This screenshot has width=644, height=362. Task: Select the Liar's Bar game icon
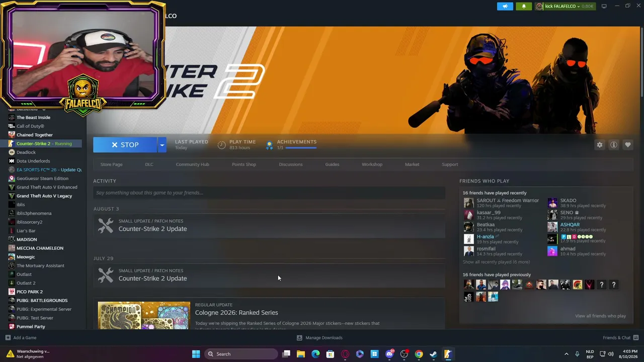12,231
